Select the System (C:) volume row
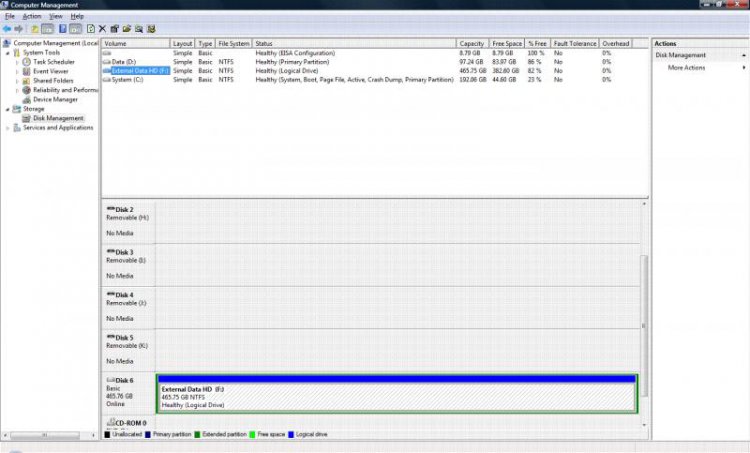Image resolution: width=750 pixels, height=453 pixels. 127,79
